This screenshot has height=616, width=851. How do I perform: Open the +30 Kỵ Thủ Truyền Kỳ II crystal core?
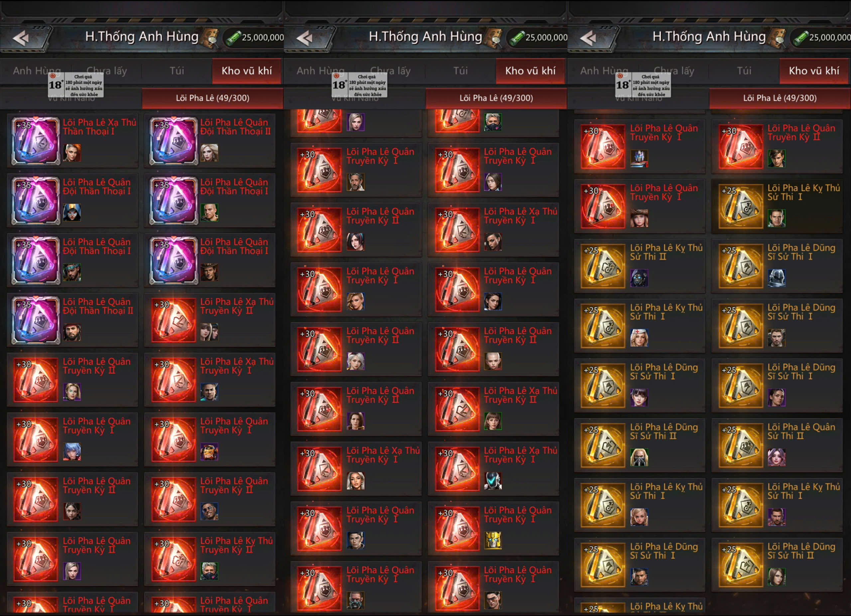(173, 559)
